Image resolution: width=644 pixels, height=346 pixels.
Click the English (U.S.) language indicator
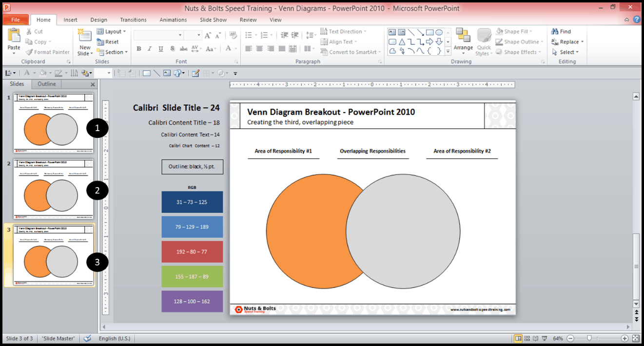coord(115,338)
